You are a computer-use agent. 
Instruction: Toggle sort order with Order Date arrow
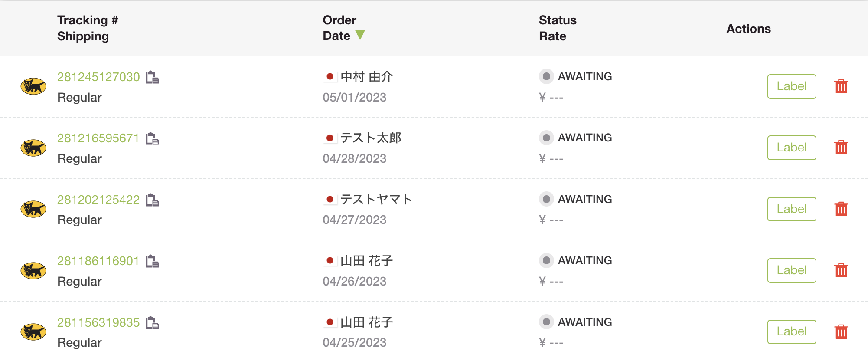click(x=360, y=35)
